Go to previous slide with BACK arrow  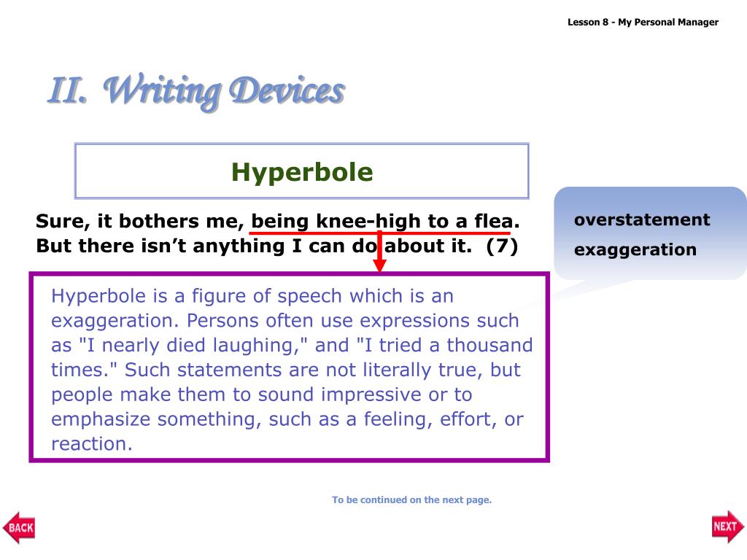tap(19, 528)
